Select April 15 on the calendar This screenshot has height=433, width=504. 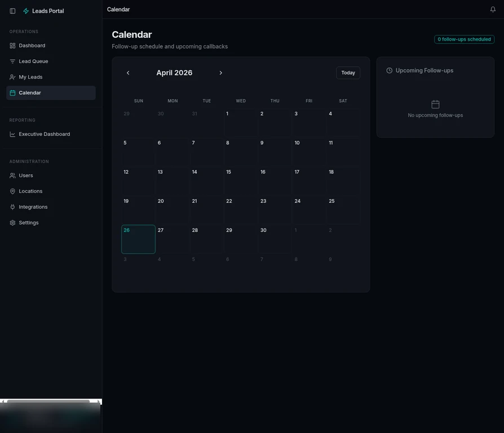[240, 180]
